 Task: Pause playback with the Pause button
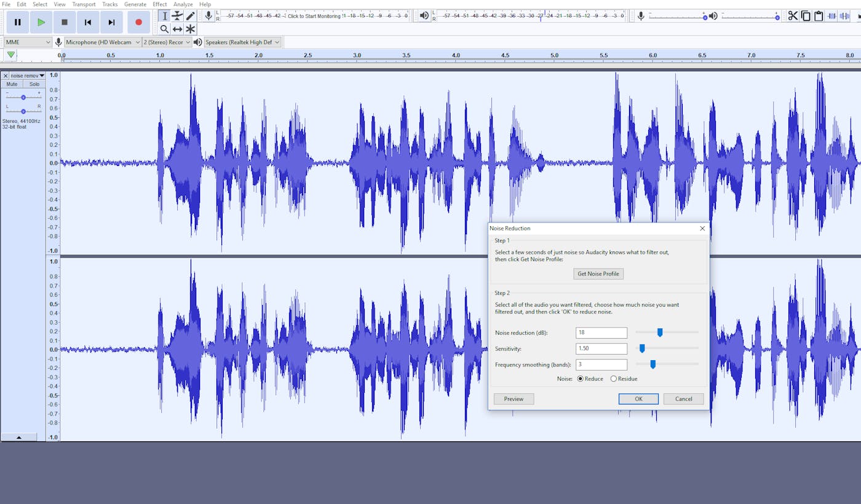(x=18, y=22)
